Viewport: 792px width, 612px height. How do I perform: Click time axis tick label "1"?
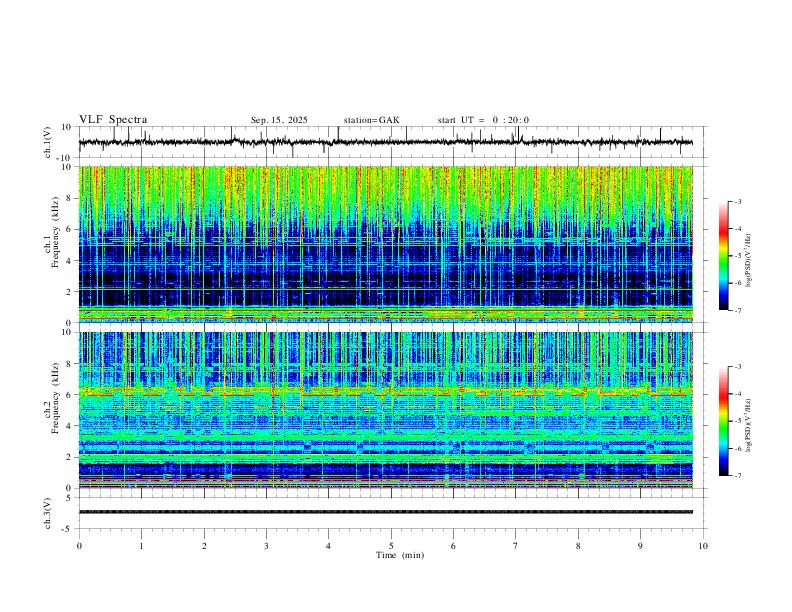(141, 546)
